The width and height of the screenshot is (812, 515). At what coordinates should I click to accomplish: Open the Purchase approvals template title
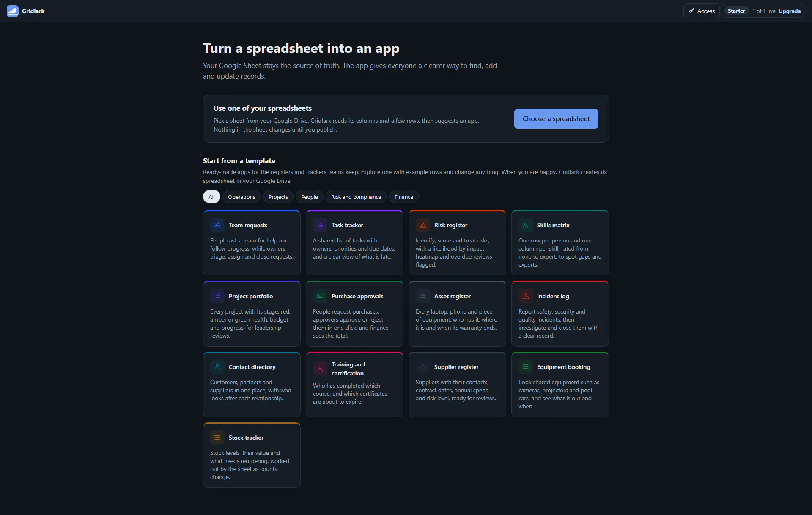pos(357,296)
